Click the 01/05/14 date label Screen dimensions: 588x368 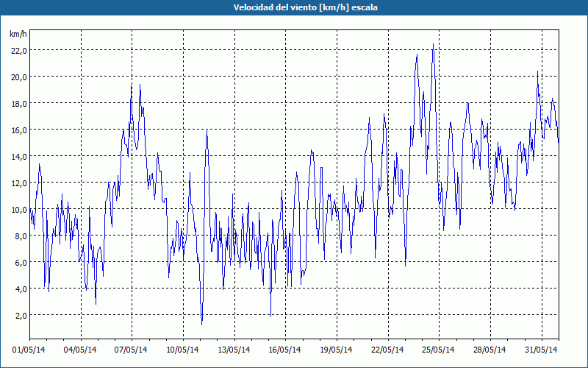tap(29, 350)
